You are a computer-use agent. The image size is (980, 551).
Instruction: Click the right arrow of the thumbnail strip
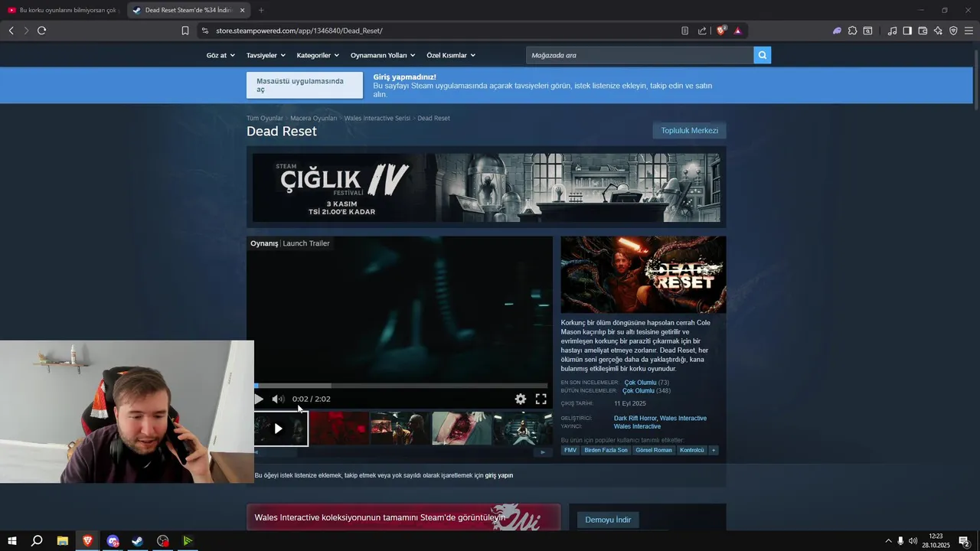(x=543, y=452)
